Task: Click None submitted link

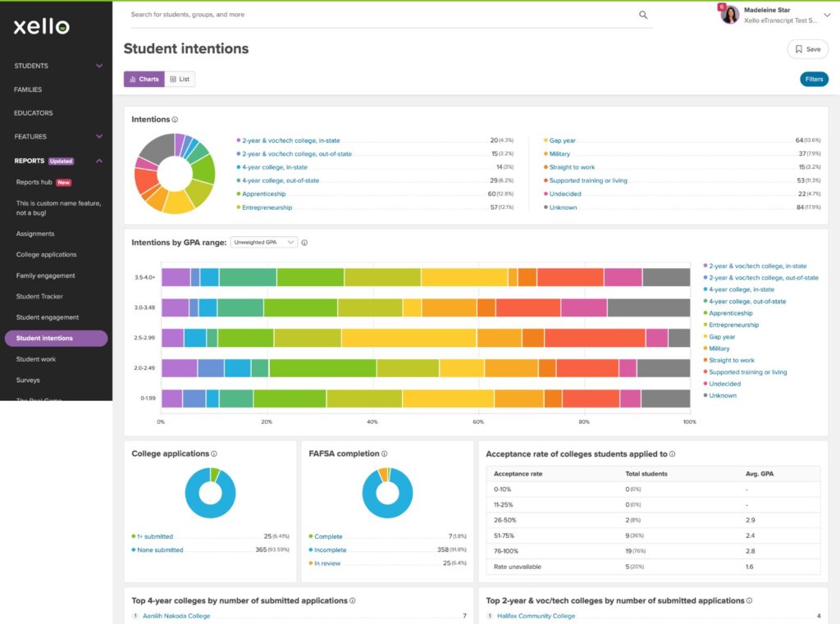Action: click(160, 549)
